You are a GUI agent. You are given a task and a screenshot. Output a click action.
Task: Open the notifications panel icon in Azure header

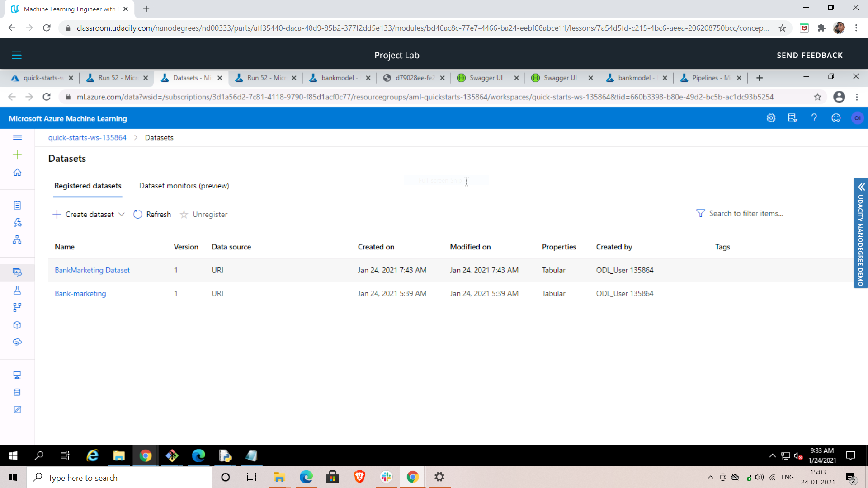point(793,118)
